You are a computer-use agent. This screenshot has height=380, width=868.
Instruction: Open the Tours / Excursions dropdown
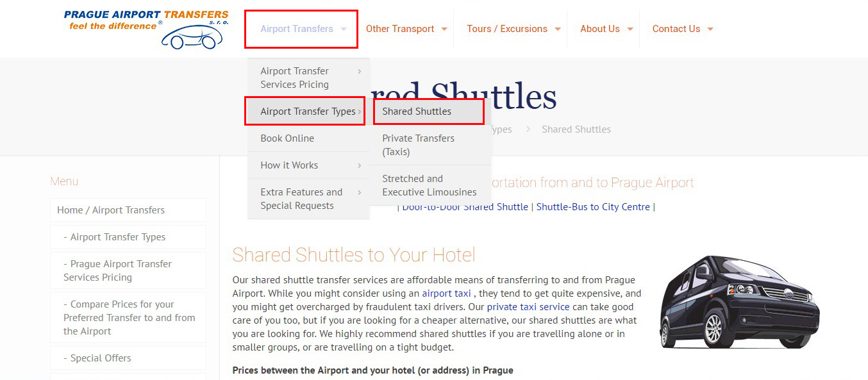point(513,29)
